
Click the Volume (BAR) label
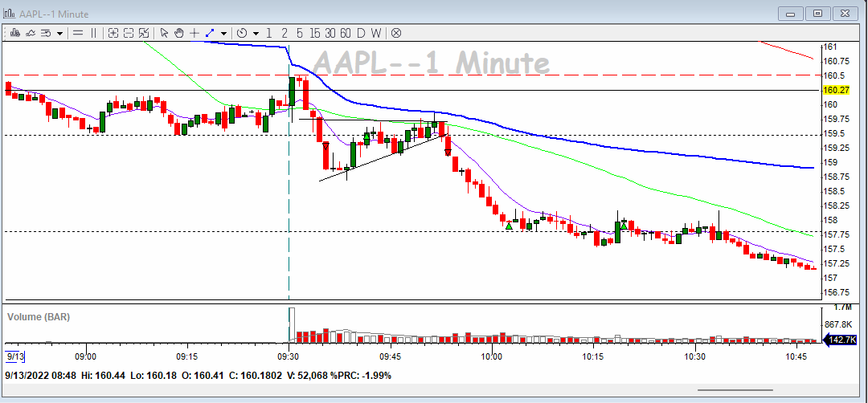[39, 317]
